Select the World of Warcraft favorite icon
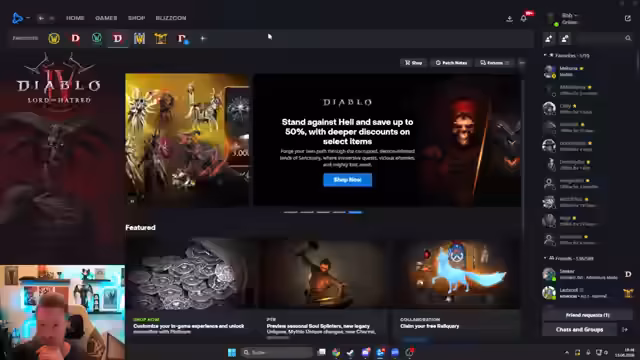This screenshot has height=360, width=640. 54,38
